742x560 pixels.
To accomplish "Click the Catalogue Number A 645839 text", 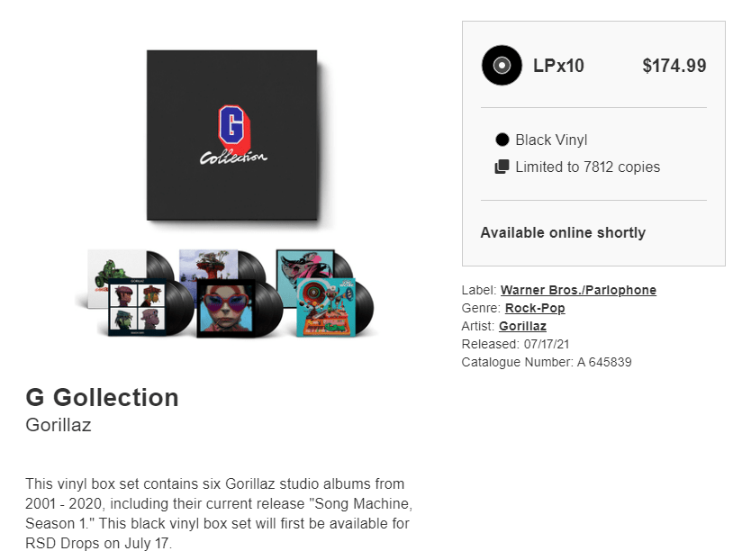I will coord(547,362).
